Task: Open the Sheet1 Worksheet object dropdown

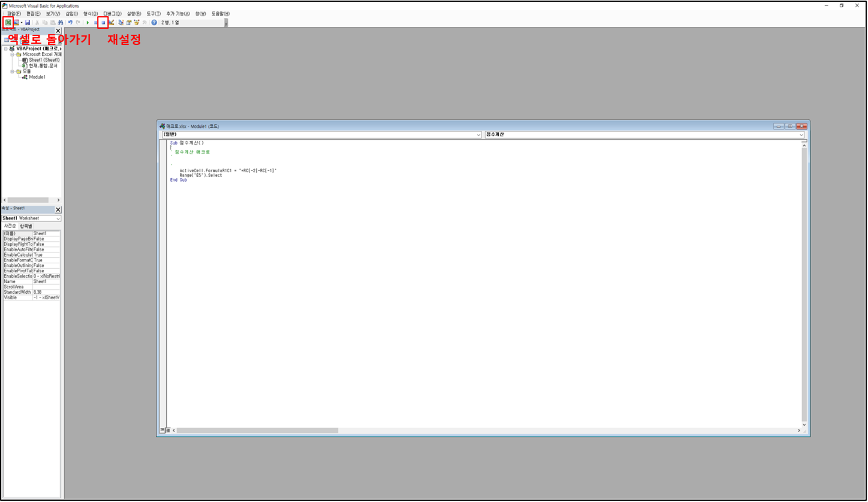Action: coord(58,218)
